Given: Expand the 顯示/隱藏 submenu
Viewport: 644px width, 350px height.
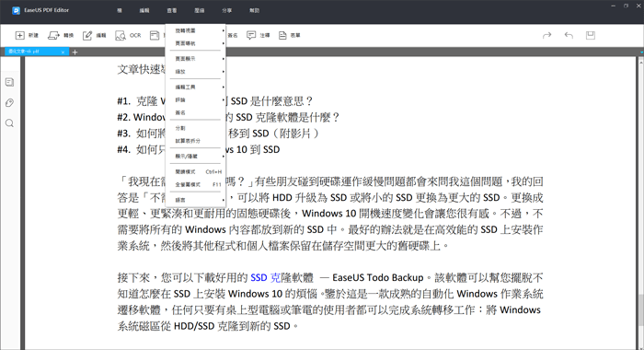Looking at the screenshot, I should pyautogui.click(x=195, y=157).
